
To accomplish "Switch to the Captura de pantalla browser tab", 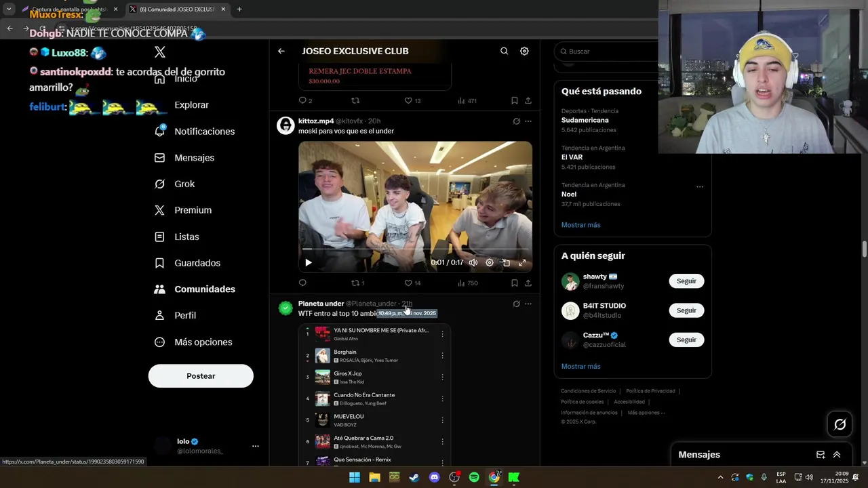I will coord(70,9).
